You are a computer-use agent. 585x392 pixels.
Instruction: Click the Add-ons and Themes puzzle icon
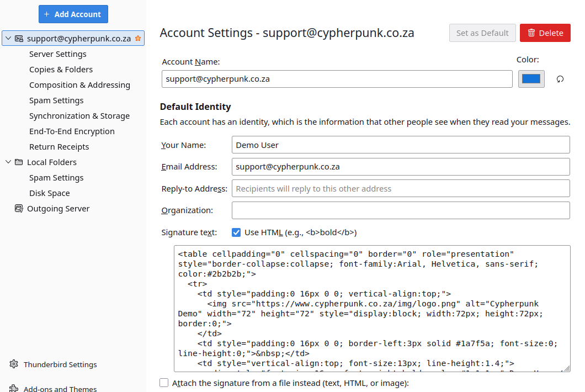[x=14, y=388]
